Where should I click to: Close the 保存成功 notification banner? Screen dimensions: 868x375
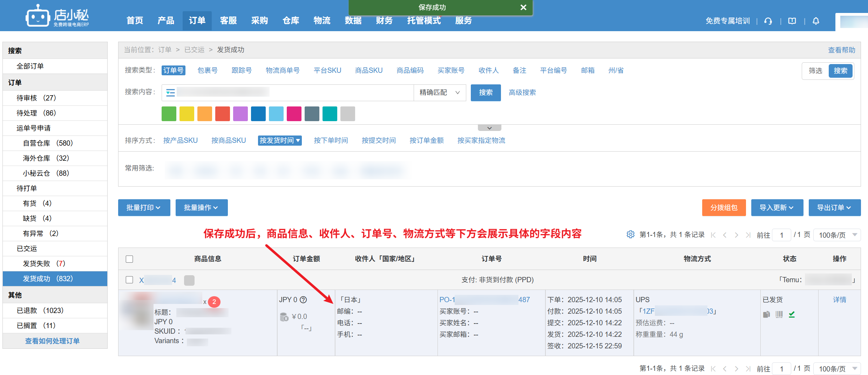point(523,7)
